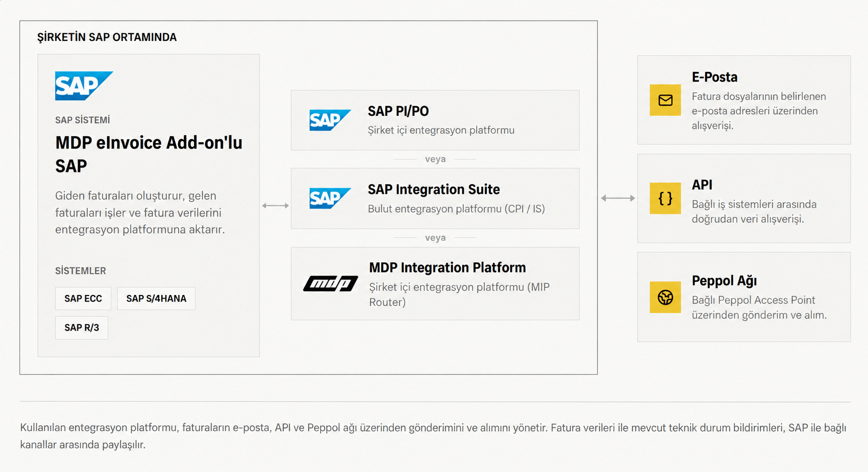This screenshot has width=868, height=472.
Task: Click the MDP eInvoice Add-on'lu SAP heading
Action: coord(148,154)
